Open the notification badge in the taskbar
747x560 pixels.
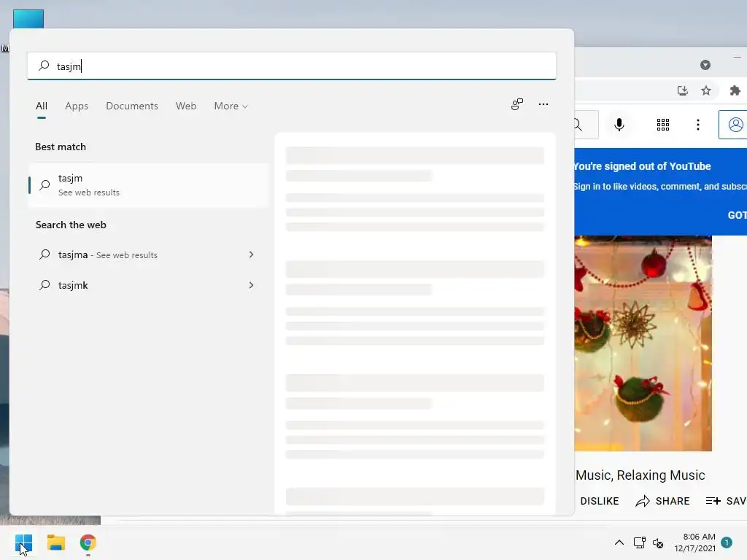[x=727, y=542]
